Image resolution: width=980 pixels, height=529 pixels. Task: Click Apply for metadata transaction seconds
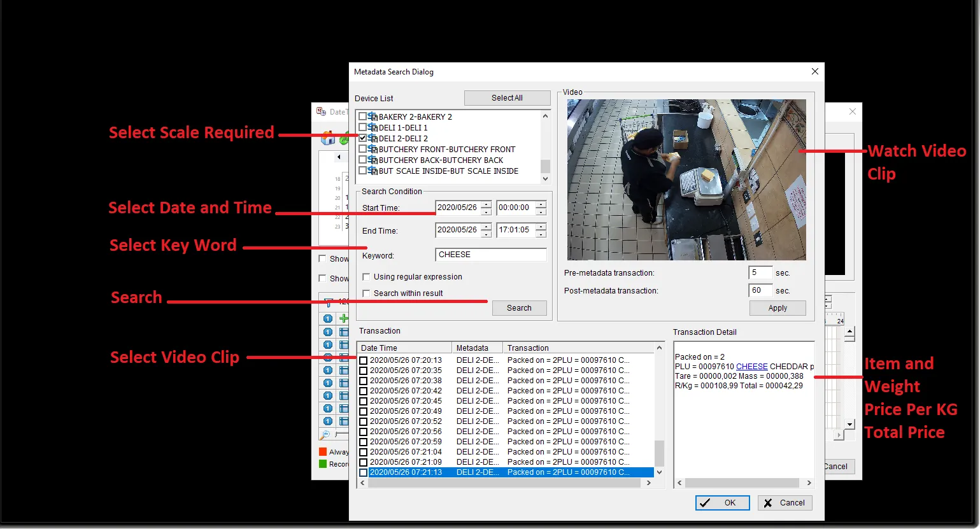(x=778, y=308)
